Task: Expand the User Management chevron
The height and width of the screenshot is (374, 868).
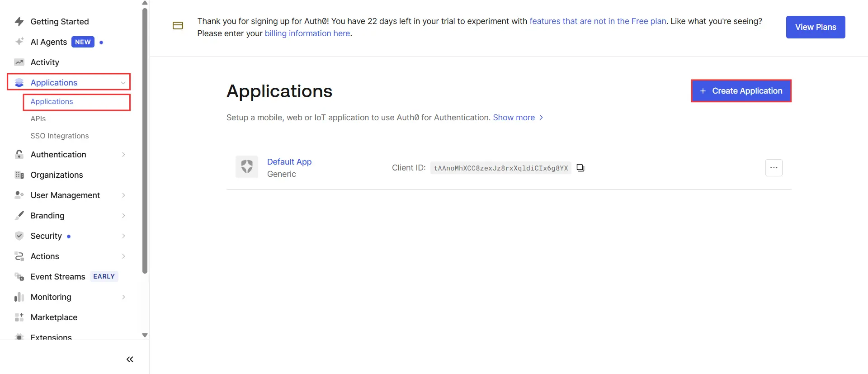Action: pos(123,195)
